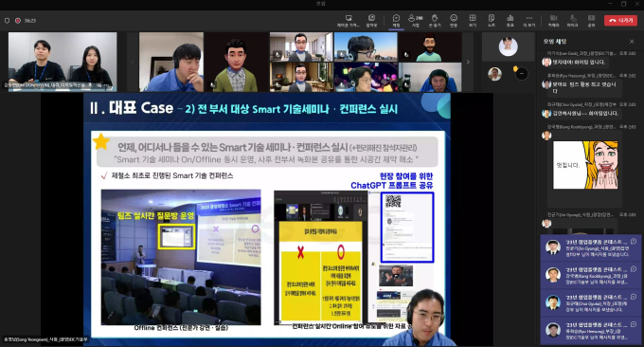
Task: Click the red Leave meeting button
Action: [620, 20]
